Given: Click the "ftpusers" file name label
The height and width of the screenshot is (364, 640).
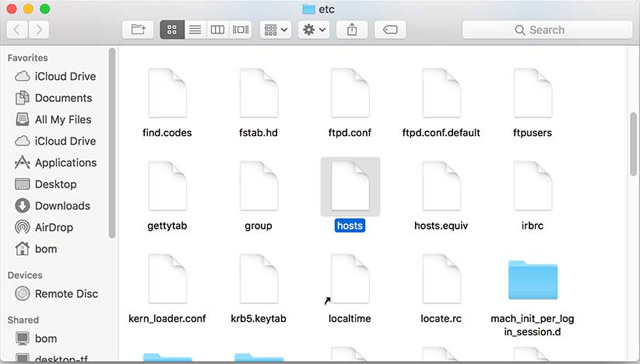Looking at the screenshot, I should (x=532, y=133).
